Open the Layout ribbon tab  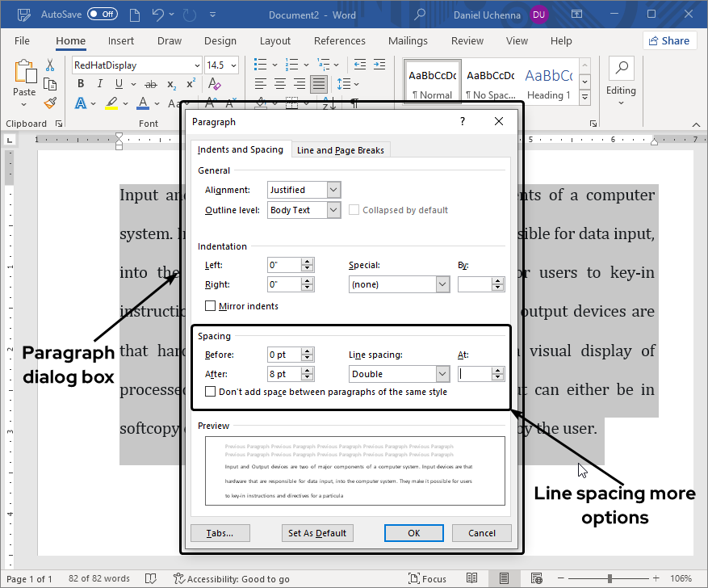click(x=274, y=41)
